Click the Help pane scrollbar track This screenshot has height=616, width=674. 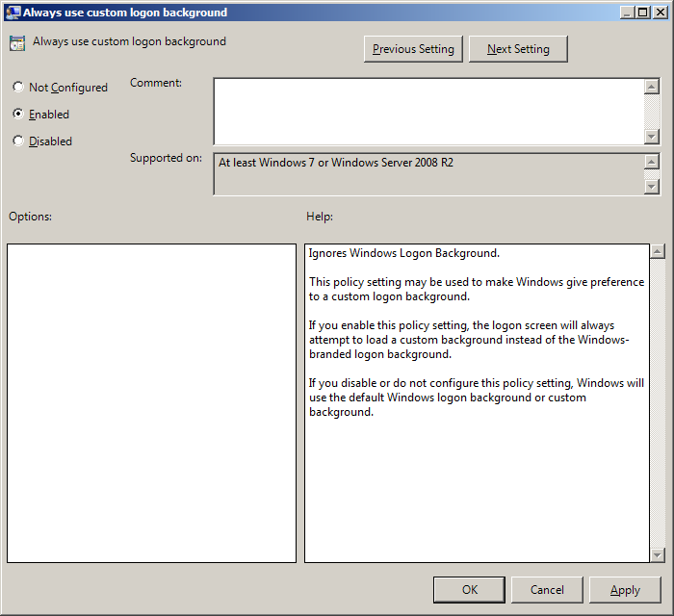click(x=658, y=404)
